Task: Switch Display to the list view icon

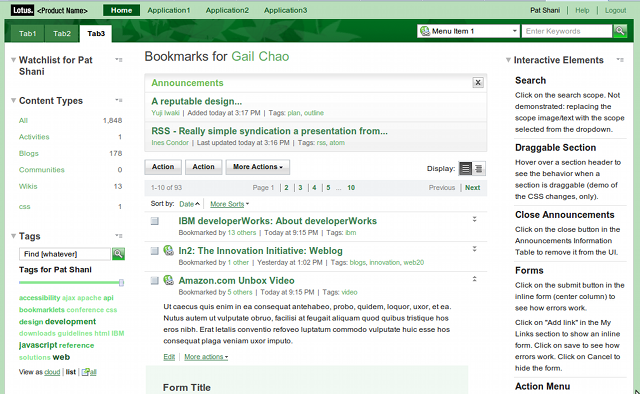Action: tap(465, 168)
